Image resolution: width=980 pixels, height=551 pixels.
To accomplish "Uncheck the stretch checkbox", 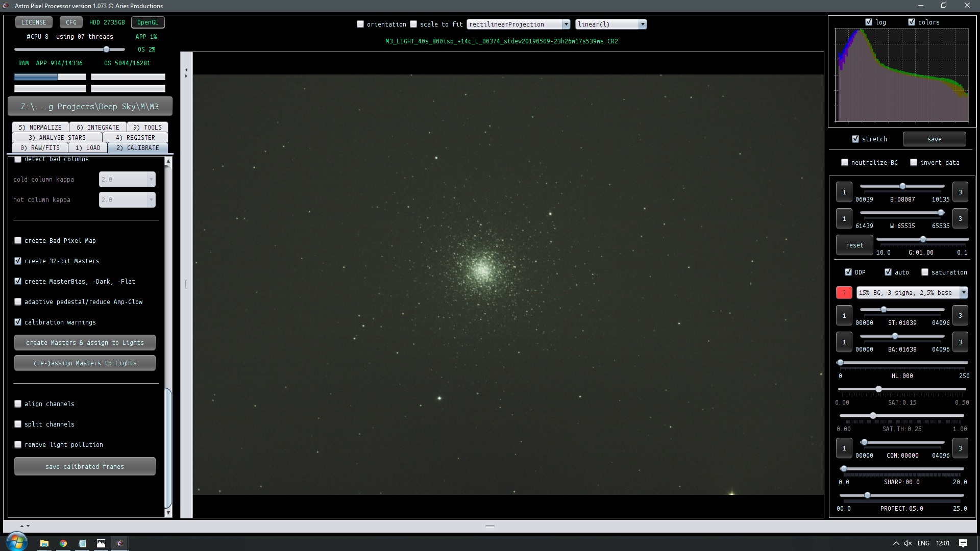I will (x=855, y=139).
